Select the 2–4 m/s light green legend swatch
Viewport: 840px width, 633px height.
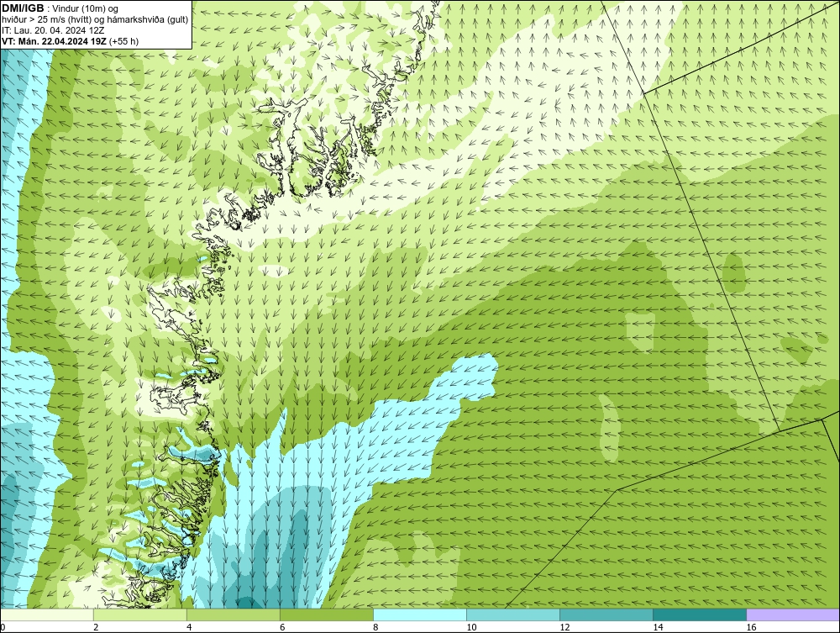[140, 615]
